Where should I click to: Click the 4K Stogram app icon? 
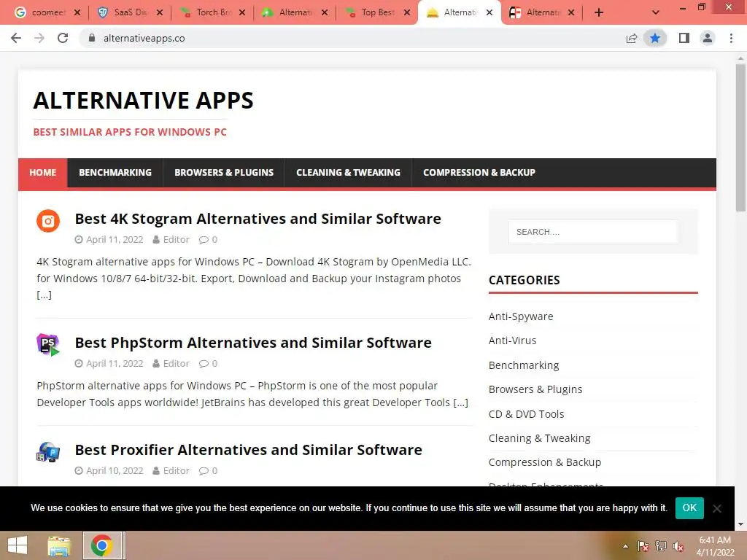(x=48, y=221)
